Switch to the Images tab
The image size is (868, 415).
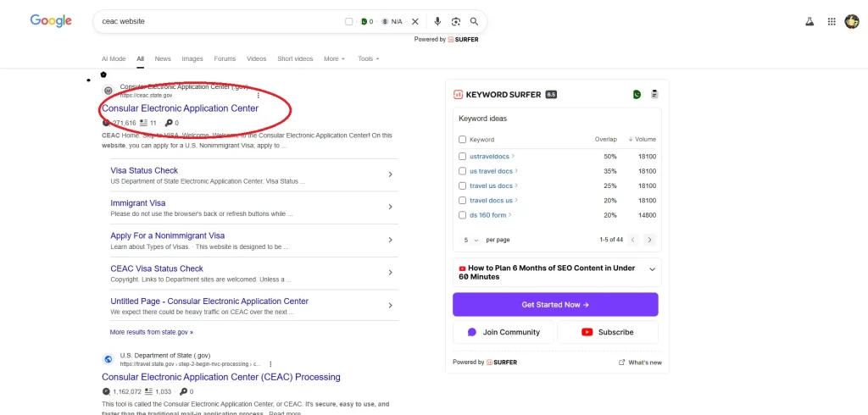pos(192,58)
